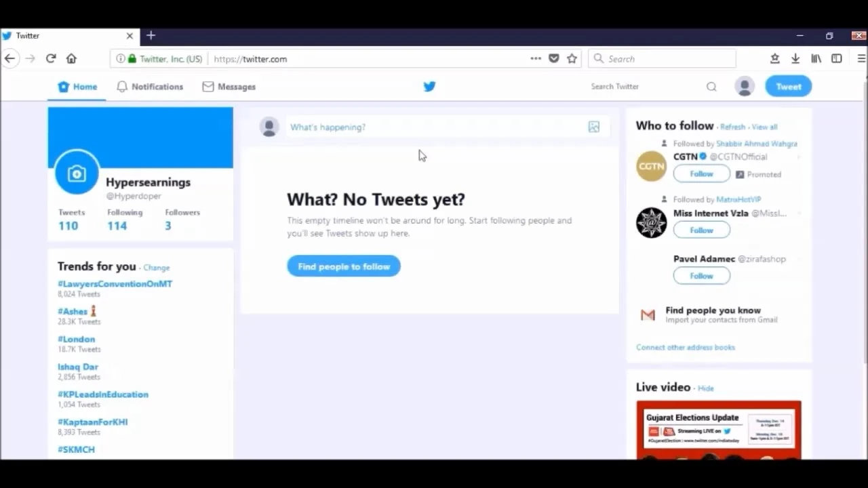Open a new browser tab with plus
868x488 pixels.
[x=151, y=36]
